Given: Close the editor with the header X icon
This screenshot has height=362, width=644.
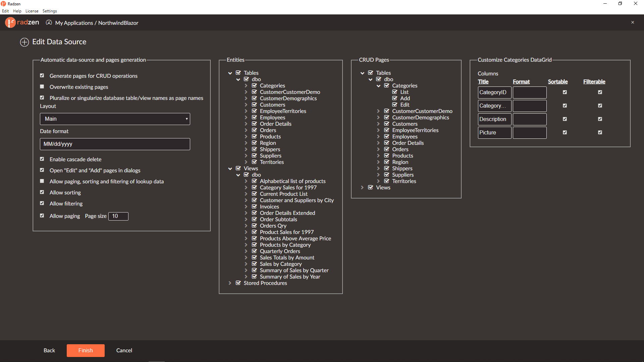Looking at the screenshot, I should (633, 22).
